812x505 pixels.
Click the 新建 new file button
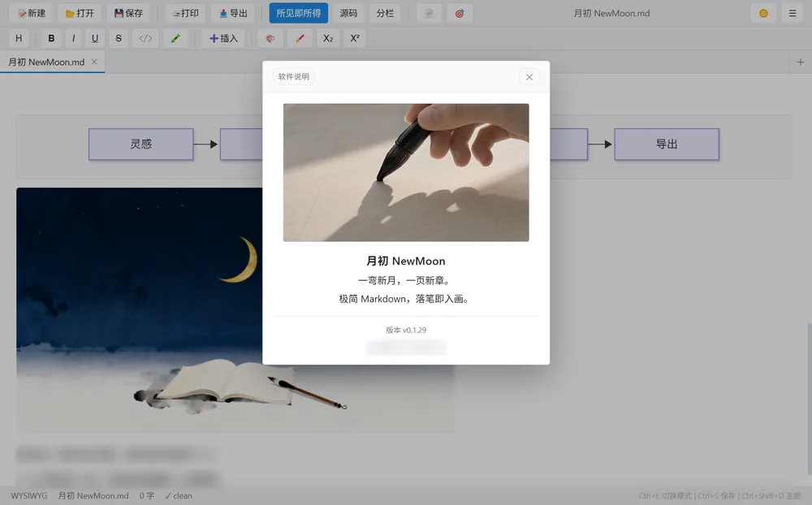32,13
